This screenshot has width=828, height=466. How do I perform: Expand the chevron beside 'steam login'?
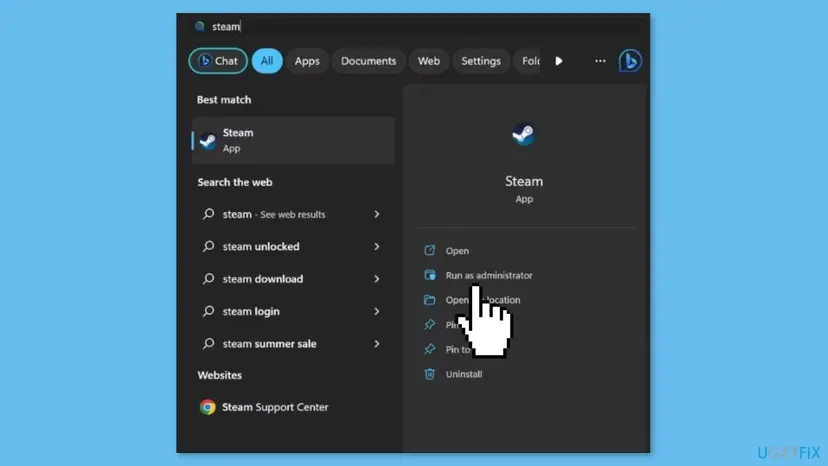(377, 311)
